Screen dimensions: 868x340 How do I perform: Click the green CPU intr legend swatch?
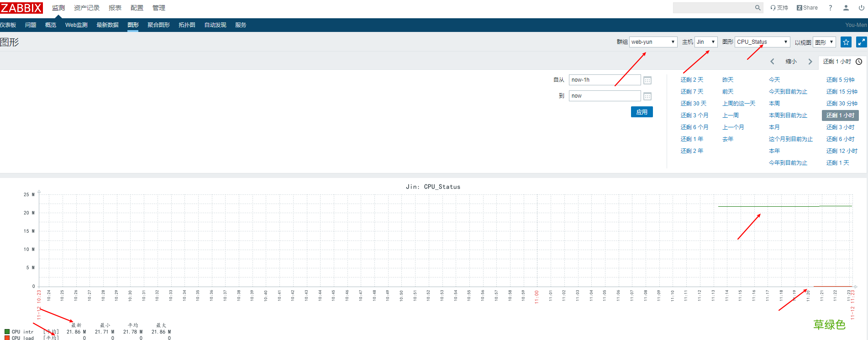coord(7,332)
